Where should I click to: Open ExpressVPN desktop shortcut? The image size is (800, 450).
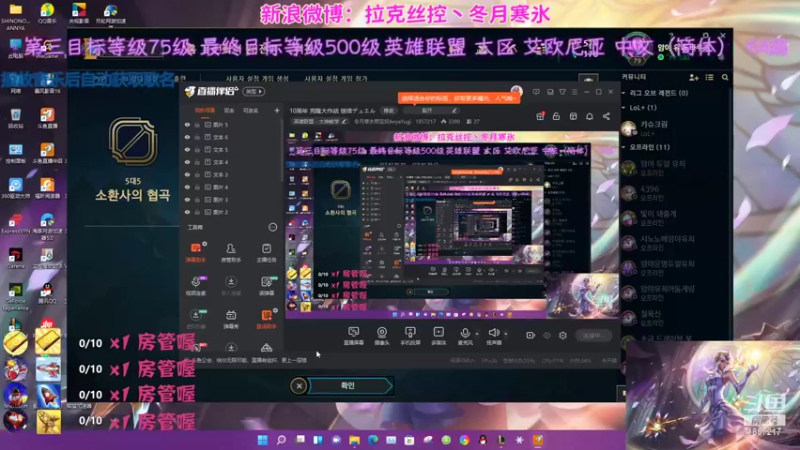pos(15,223)
